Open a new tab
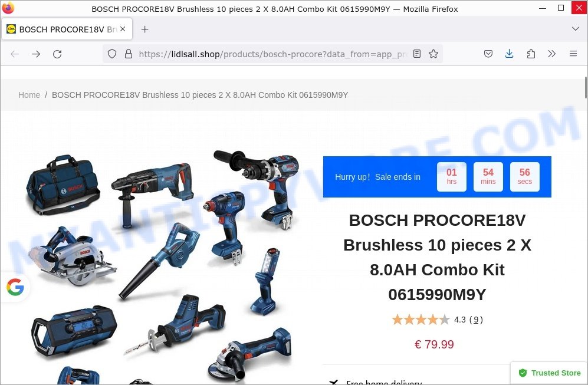This screenshot has width=588, height=385. pos(144,29)
